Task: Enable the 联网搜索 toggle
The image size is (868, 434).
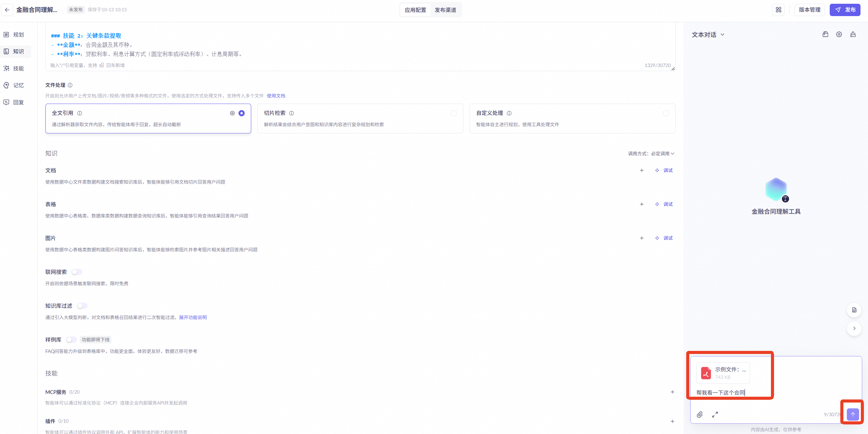Action: [77, 272]
